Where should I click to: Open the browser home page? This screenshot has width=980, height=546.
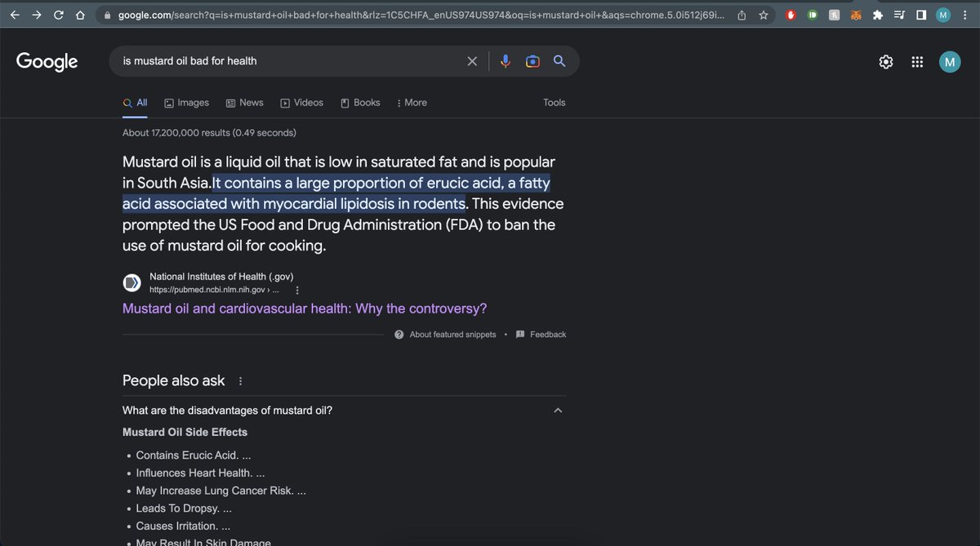[x=79, y=16]
